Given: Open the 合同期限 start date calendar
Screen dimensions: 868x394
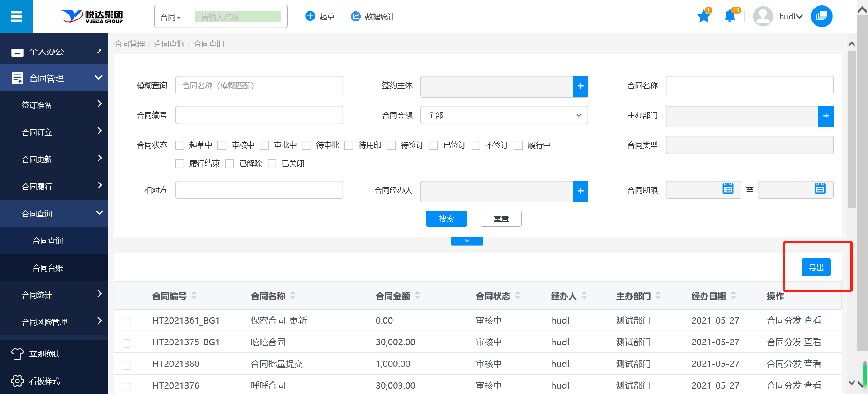Looking at the screenshot, I should [728, 189].
